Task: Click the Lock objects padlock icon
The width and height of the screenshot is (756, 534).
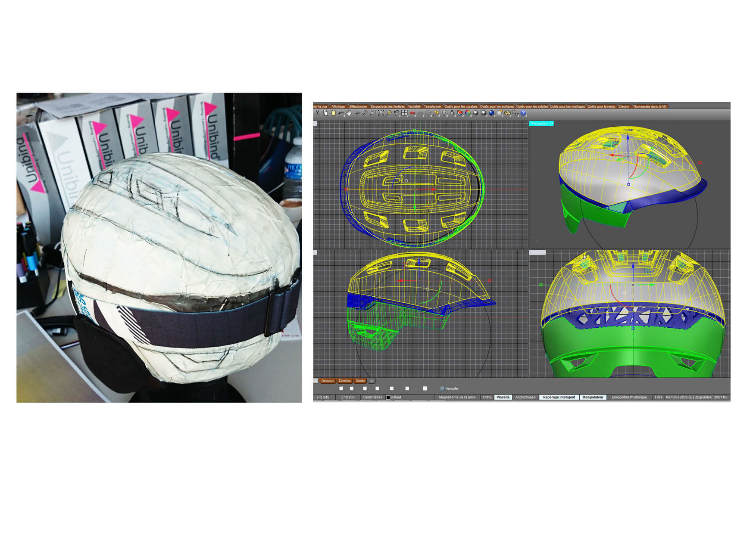Action: (x=453, y=113)
